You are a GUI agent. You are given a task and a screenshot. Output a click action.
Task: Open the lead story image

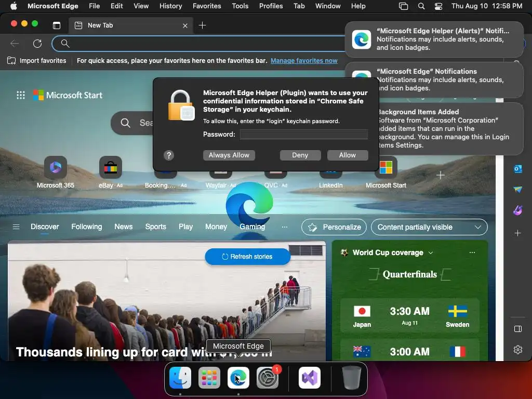click(167, 301)
